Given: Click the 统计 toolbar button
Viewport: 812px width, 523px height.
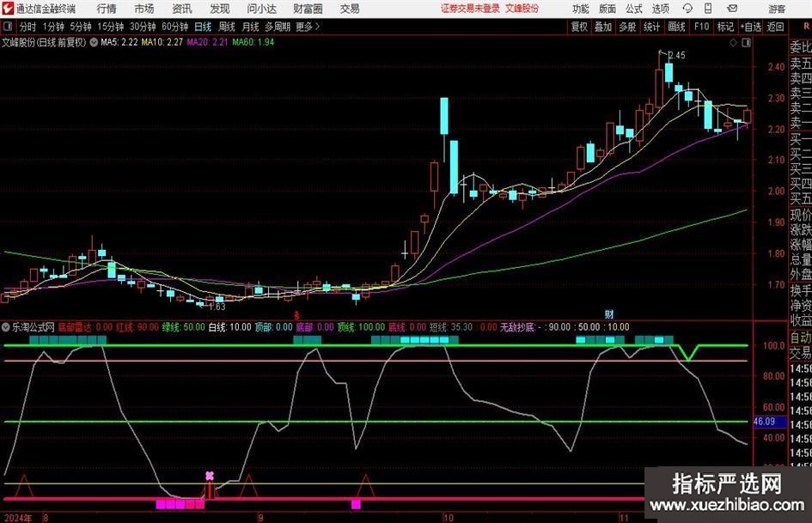Looking at the screenshot, I should [x=651, y=27].
